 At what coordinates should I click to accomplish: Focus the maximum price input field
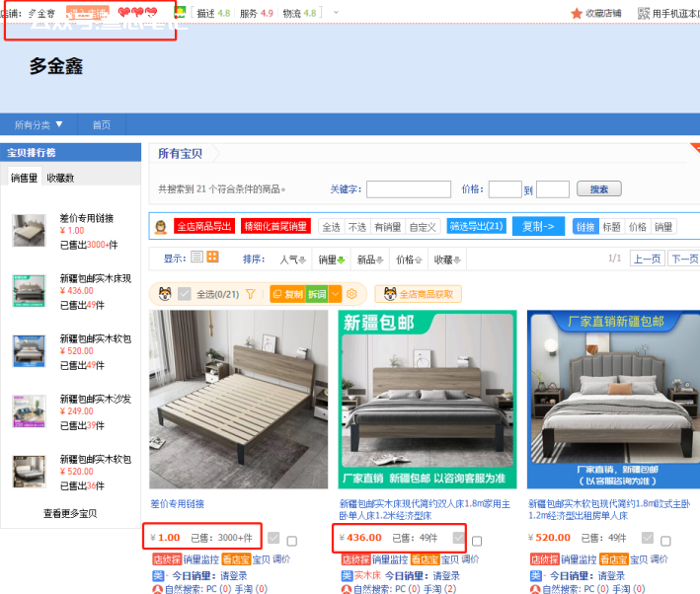(x=553, y=189)
